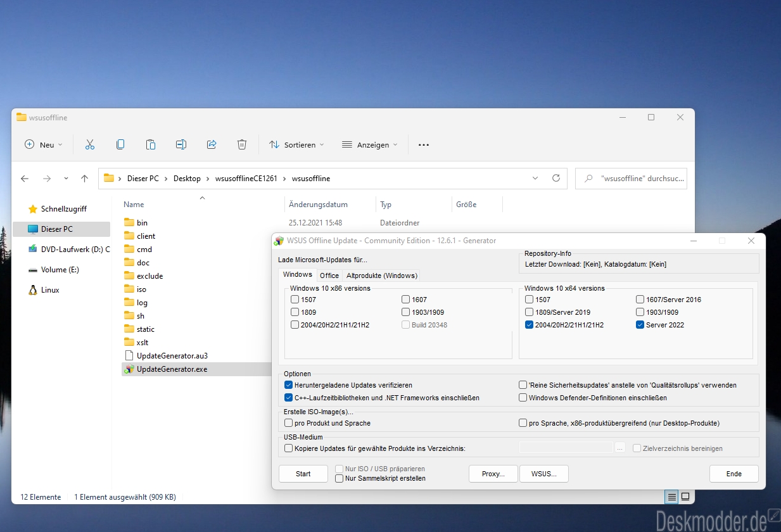Image resolution: width=781 pixels, height=532 pixels.
Task: Check Windows 10 x86 version 1809
Action: (x=295, y=312)
